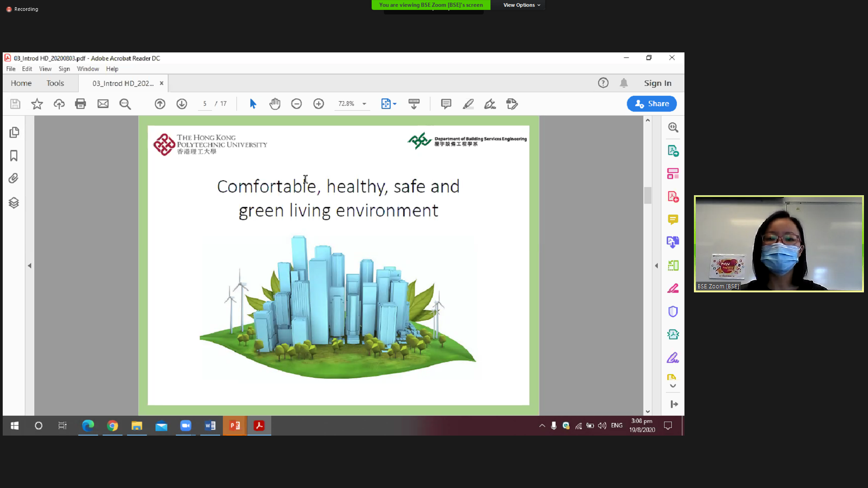Select the Hand pan tool

275,104
